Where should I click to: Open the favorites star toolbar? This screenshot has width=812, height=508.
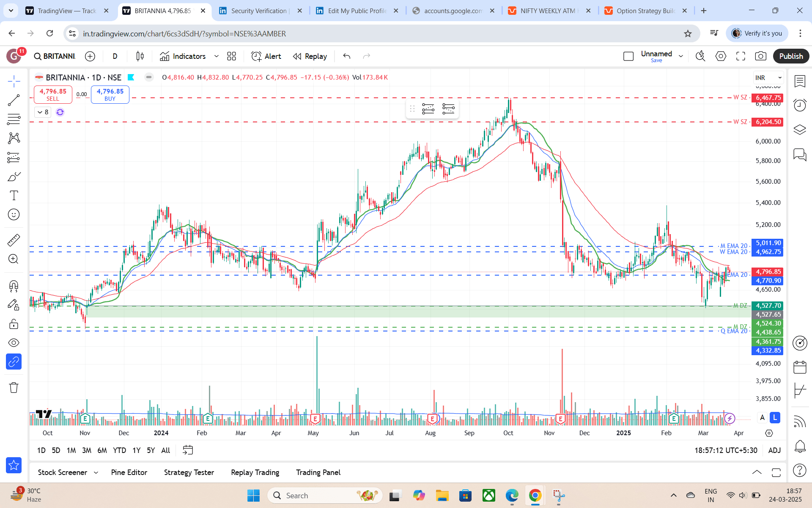tap(14, 465)
